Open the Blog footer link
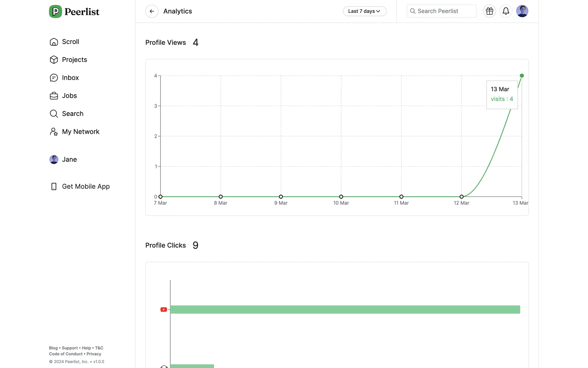The width and height of the screenshot is (588, 368). [x=53, y=348]
